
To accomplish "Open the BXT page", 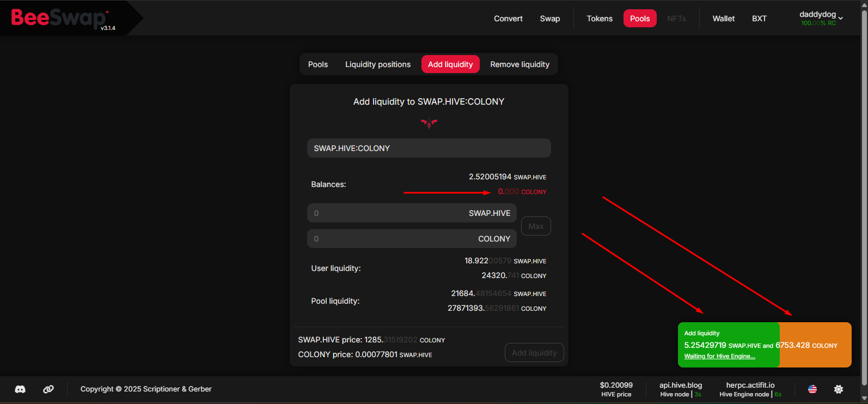I will click(759, 19).
